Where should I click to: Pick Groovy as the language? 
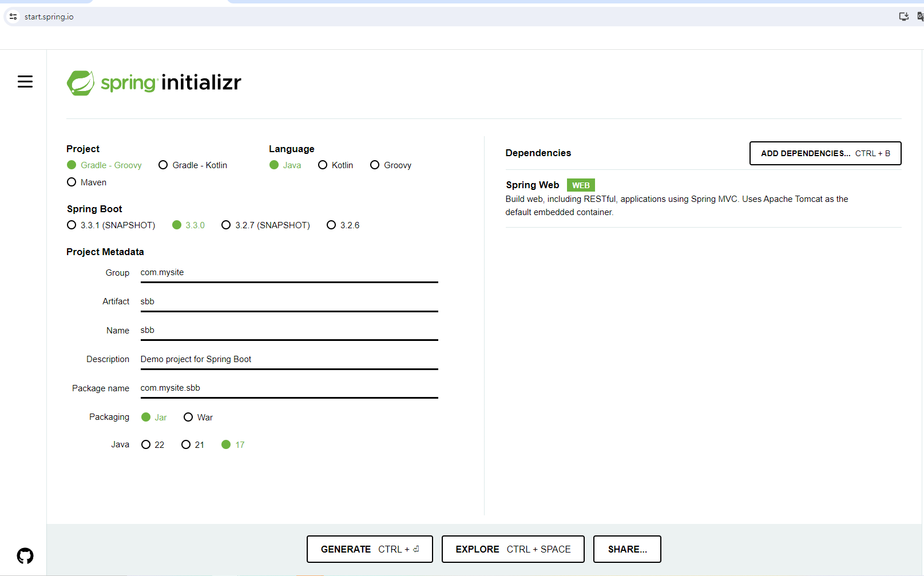[x=391, y=165]
